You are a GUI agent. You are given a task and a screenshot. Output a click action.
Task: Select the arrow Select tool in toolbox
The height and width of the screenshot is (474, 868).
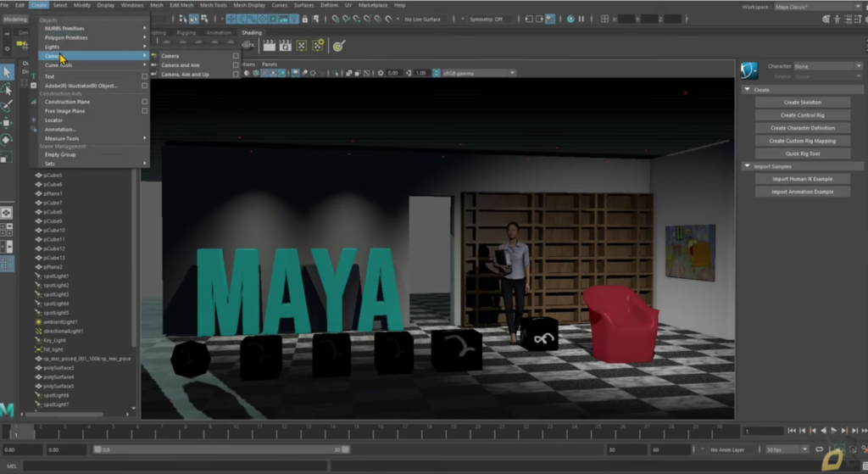point(7,71)
